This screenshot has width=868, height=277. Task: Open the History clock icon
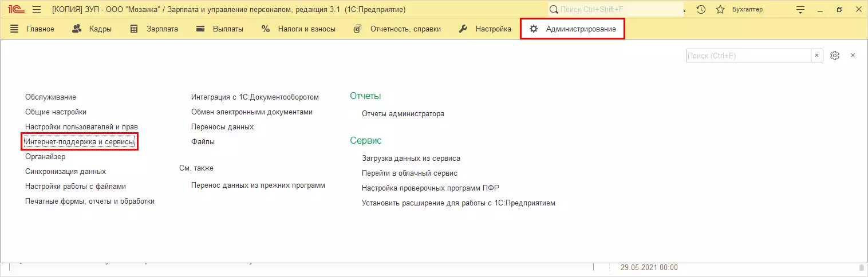701,10
